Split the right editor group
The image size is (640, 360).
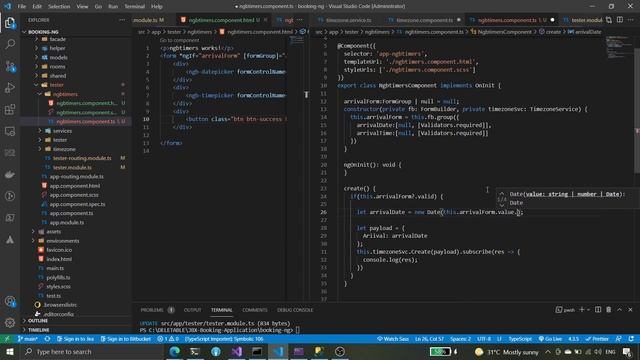point(620,20)
